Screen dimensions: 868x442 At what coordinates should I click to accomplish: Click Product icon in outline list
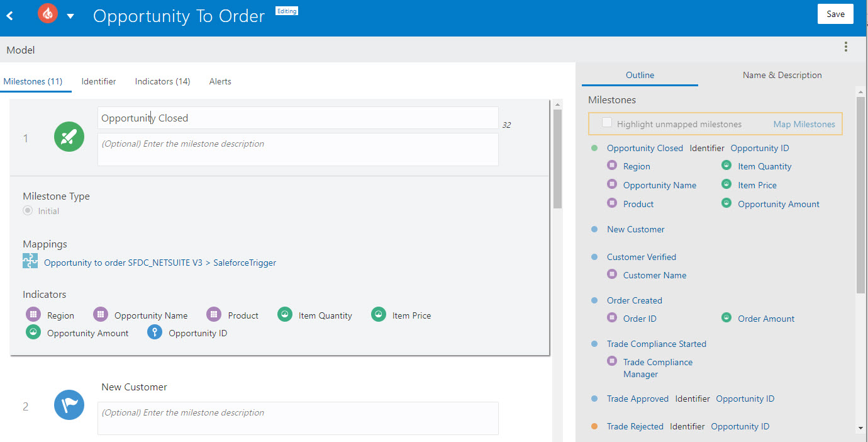click(x=612, y=203)
